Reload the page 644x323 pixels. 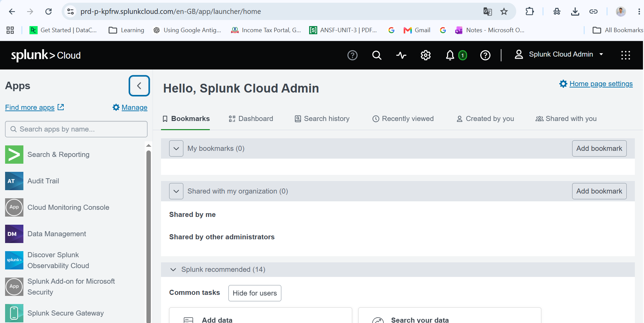[48, 12]
